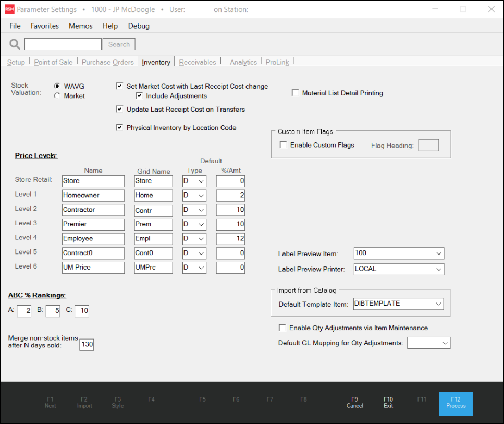The height and width of the screenshot is (424, 504).
Task: Click the Level 4 Name field Employee
Action: click(93, 239)
